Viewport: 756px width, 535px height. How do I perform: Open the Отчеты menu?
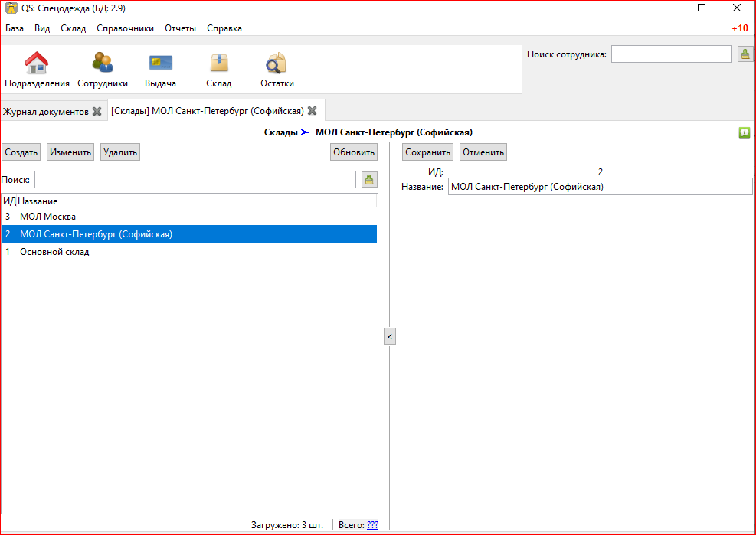point(180,28)
